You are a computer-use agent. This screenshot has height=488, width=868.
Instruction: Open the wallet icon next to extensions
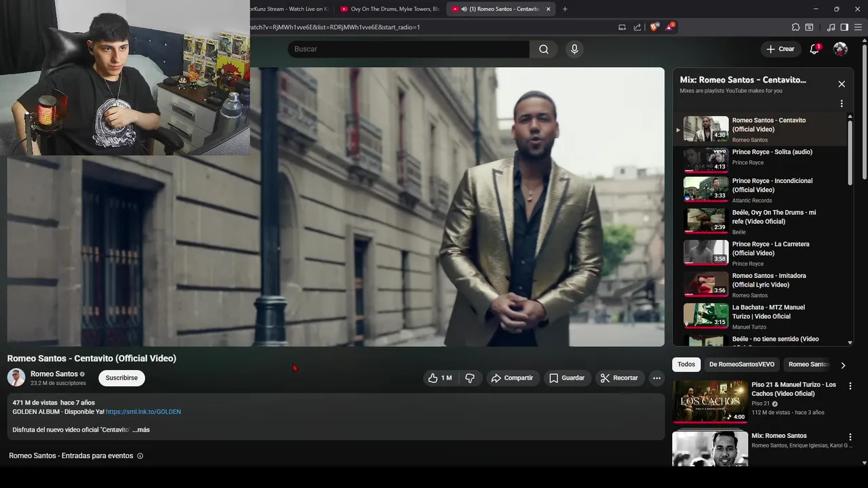809,27
